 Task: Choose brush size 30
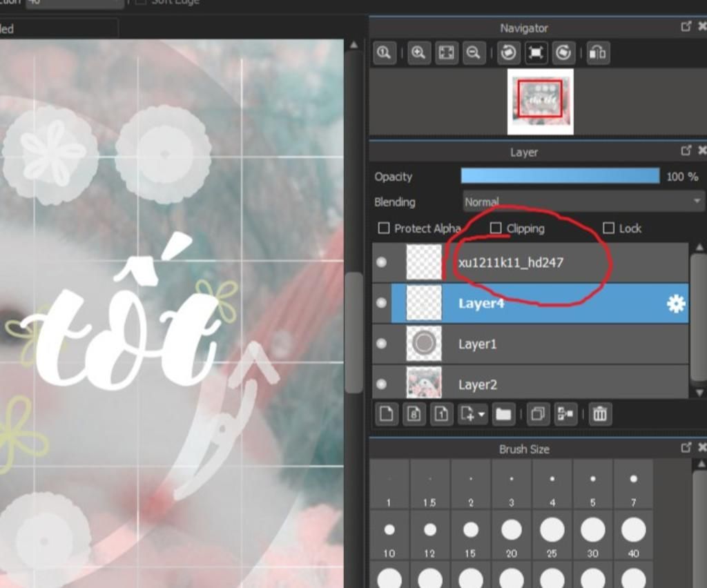pyautogui.click(x=592, y=536)
